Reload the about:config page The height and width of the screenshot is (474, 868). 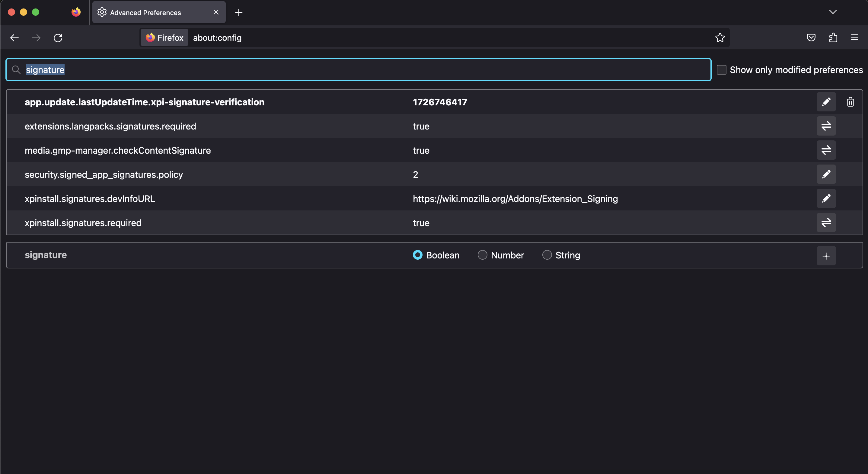58,38
